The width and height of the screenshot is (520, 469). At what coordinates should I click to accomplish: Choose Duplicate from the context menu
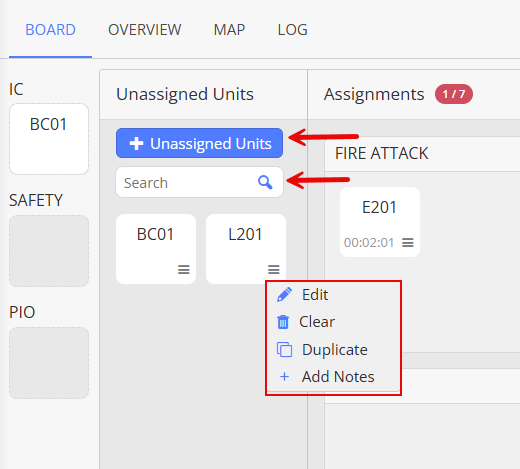[x=334, y=350]
